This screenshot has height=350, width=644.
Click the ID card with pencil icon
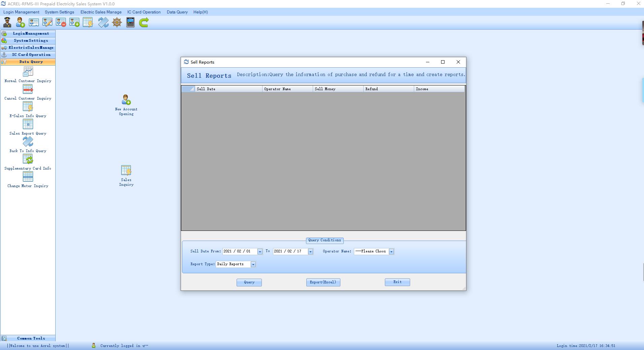tap(47, 23)
